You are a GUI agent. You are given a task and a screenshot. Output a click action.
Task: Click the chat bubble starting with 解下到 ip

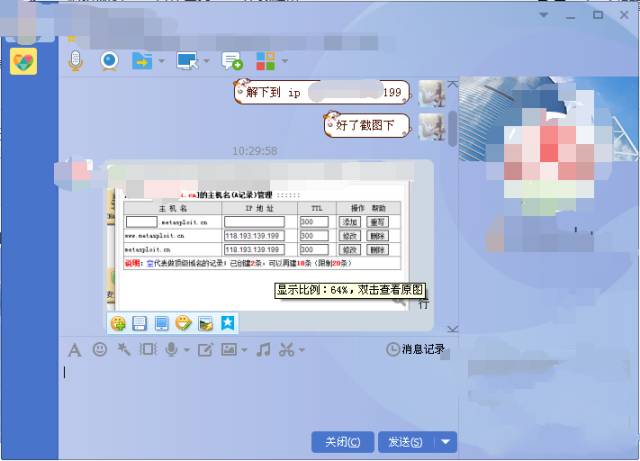click(x=322, y=92)
